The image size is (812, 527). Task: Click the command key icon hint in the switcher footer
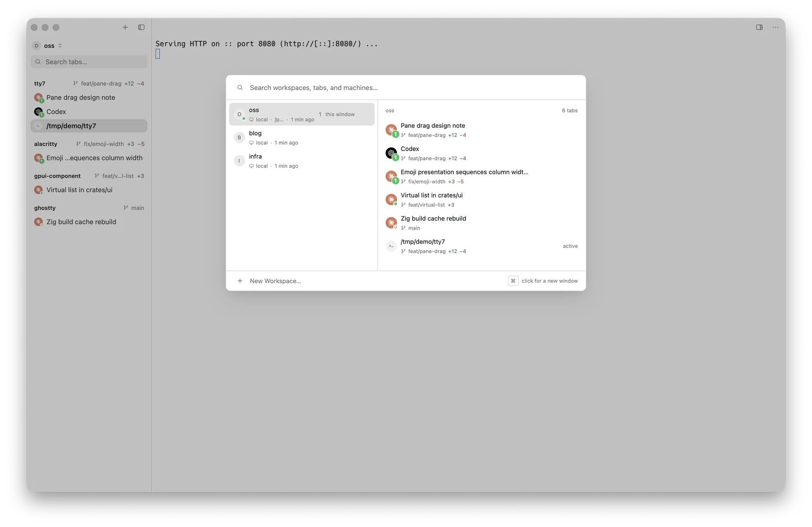pos(513,281)
